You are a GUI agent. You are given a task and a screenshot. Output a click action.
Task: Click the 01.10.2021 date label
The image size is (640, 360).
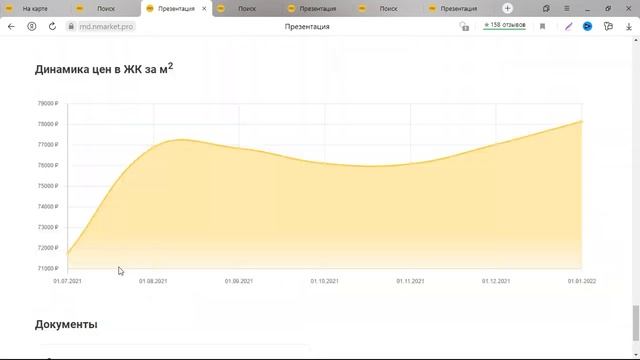(x=324, y=281)
